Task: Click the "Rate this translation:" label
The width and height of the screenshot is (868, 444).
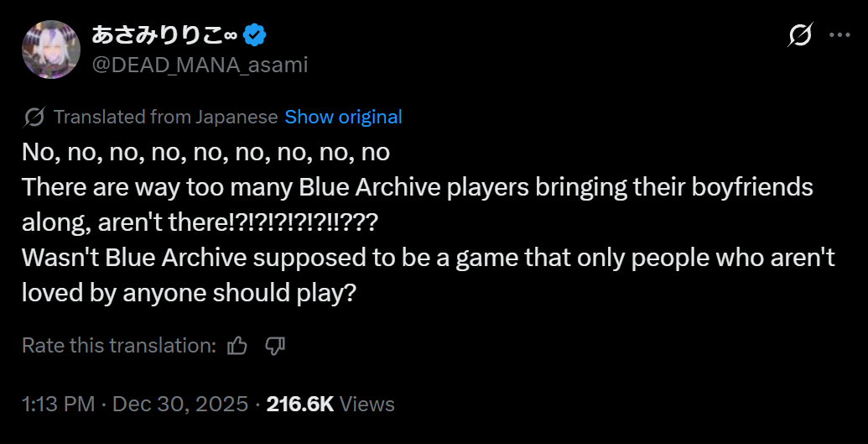Action: pyautogui.click(x=119, y=345)
